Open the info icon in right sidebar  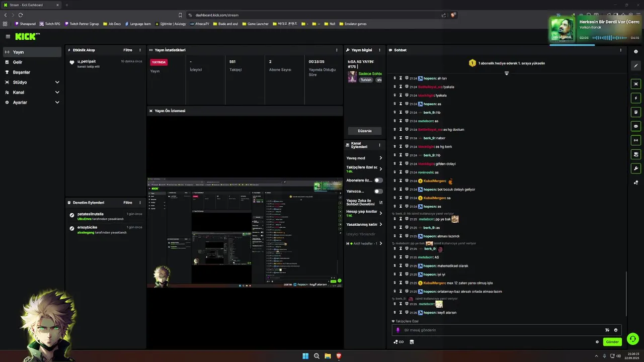coord(636,52)
